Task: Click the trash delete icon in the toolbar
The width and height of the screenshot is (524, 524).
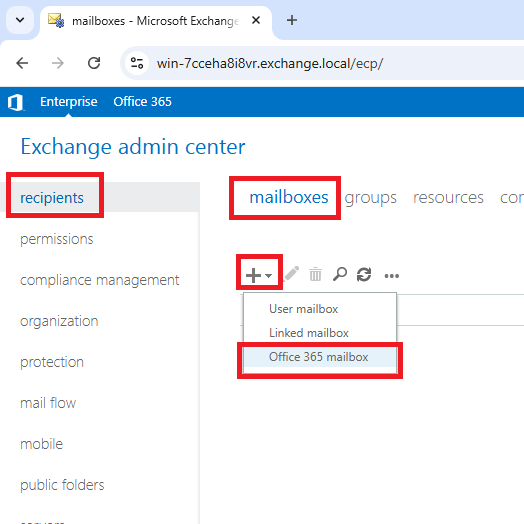Action: pos(315,274)
